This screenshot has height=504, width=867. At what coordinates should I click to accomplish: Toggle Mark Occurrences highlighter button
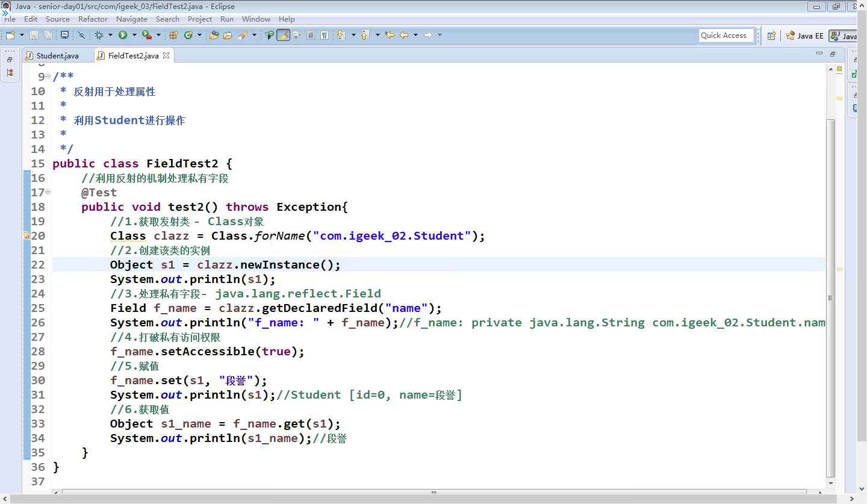pos(283,35)
